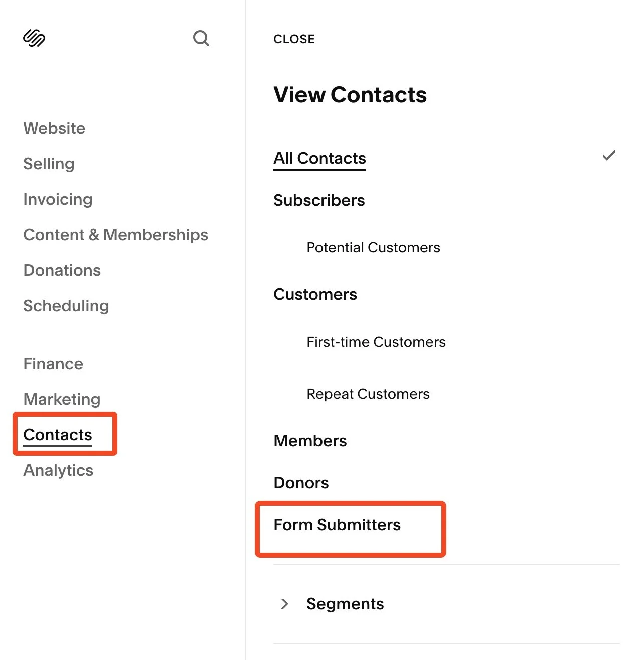This screenshot has width=644, height=660.
Task: Close the View Contacts panel
Action: (x=294, y=39)
